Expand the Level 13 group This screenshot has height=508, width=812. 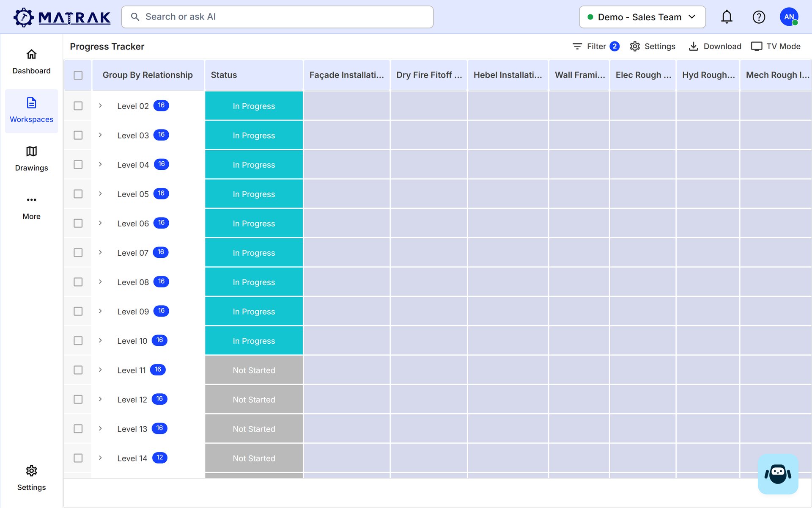(100, 428)
